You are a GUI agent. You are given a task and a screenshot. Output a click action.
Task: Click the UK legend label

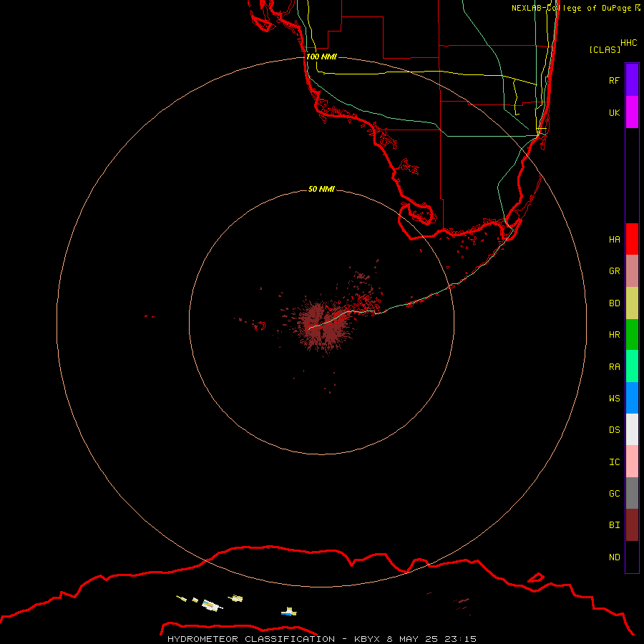click(615, 112)
